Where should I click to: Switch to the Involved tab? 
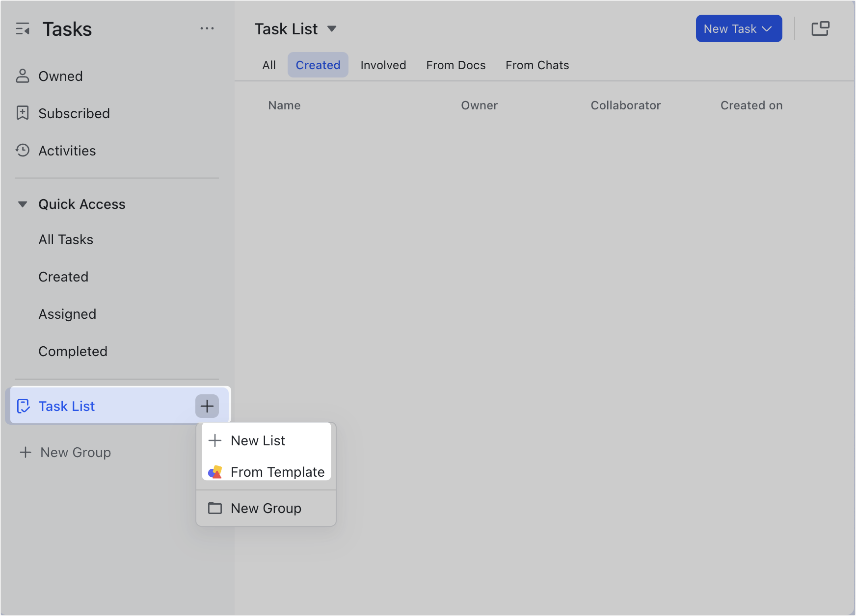point(383,65)
